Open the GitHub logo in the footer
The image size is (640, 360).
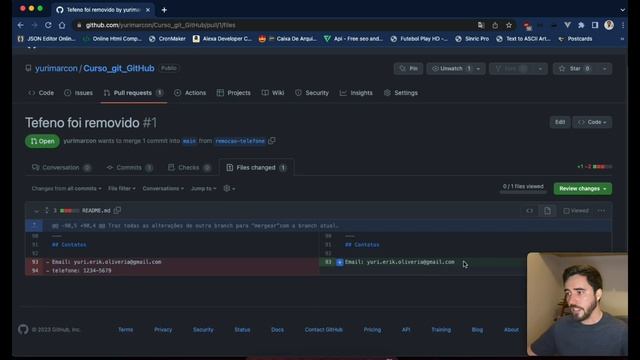(23, 329)
